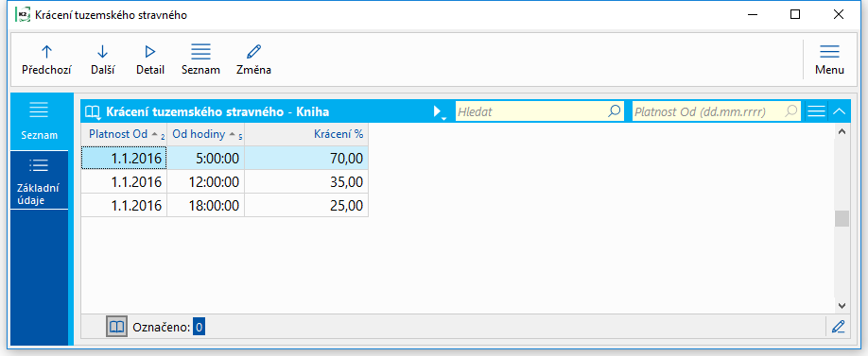Viewport: 868px width, 356px height.
Task: Go to the Předchozí (previous) record arrow
Action: [x=46, y=52]
